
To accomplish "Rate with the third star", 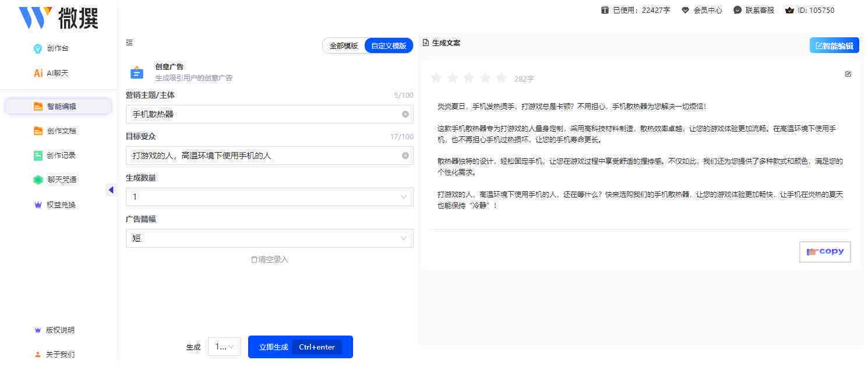I will tap(469, 77).
